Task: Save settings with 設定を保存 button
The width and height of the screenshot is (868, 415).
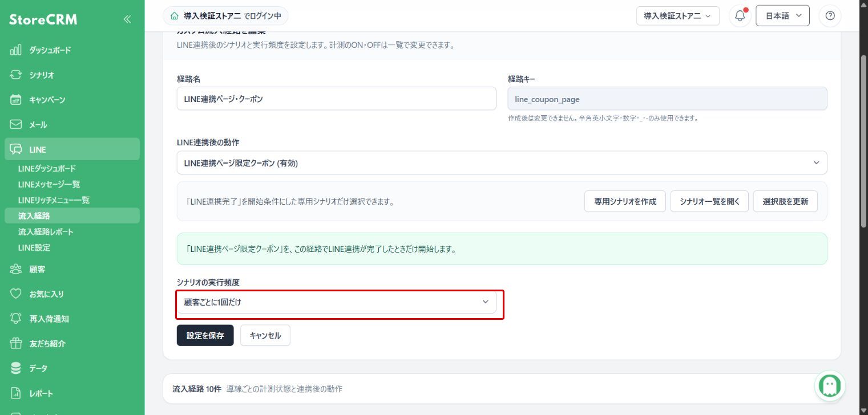Action: (x=205, y=336)
